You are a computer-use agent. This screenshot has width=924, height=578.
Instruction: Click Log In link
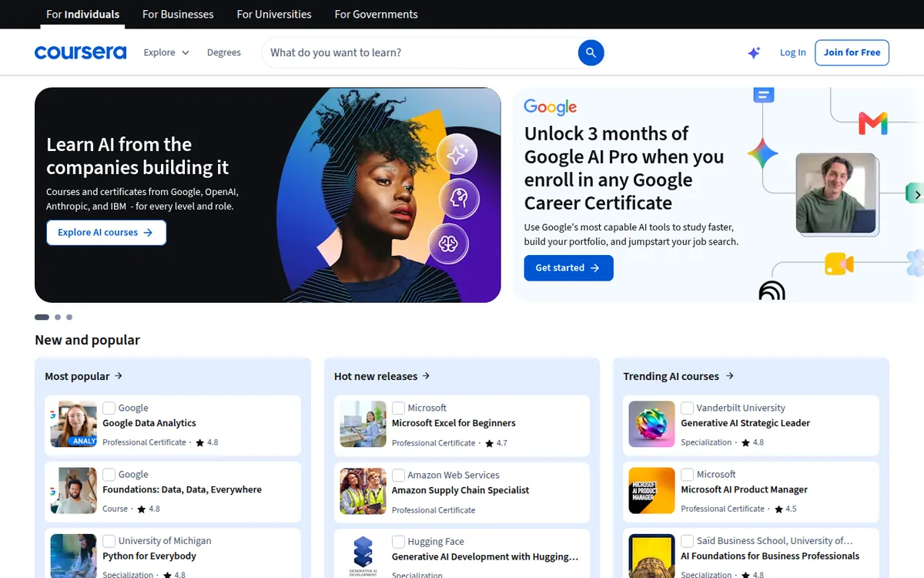tap(792, 52)
